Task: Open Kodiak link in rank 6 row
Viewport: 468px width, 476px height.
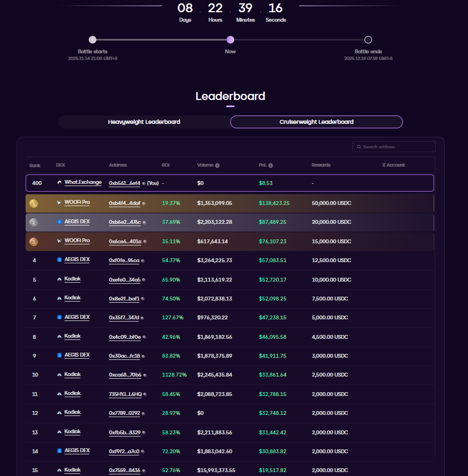Action: pyautogui.click(x=73, y=298)
